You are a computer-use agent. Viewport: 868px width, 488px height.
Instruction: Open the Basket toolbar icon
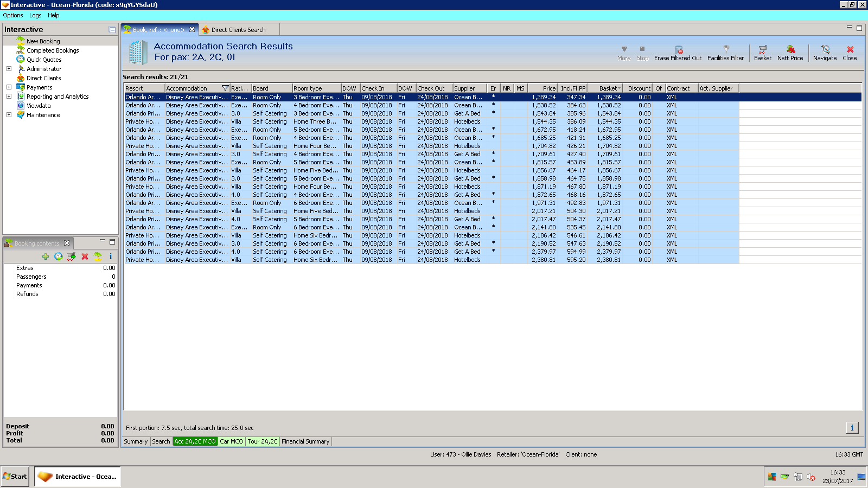tap(762, 53)
